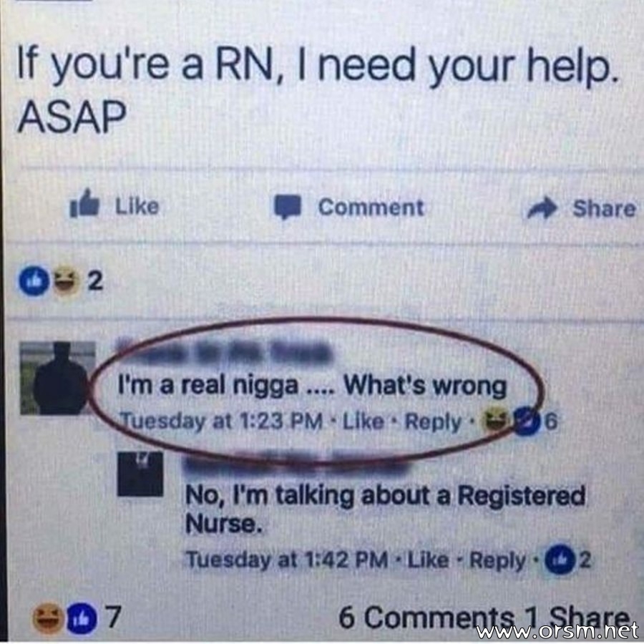
Task: Click the blurred name of first commenter
Action: point(224,352)
